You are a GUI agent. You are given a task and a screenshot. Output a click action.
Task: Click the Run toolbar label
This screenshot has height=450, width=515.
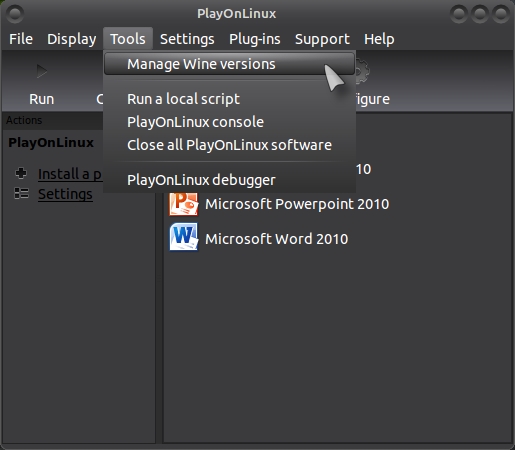click(x=42, y=99)
